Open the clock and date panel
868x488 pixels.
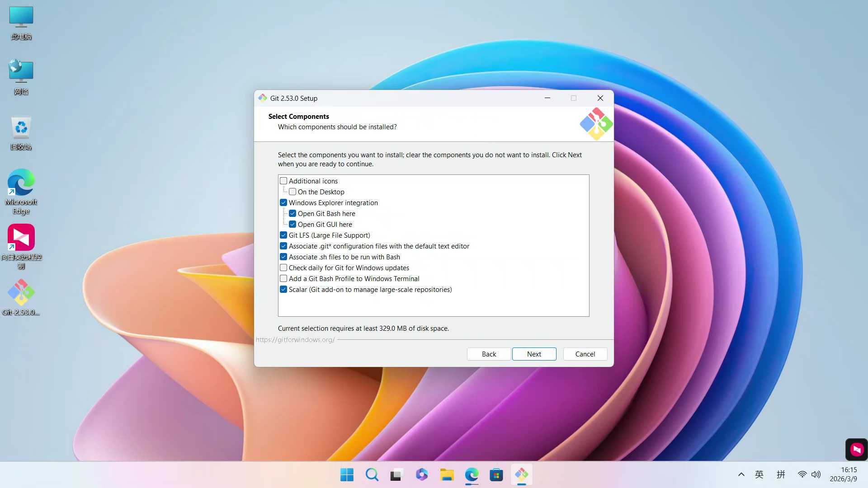click(x=843, y=474)
